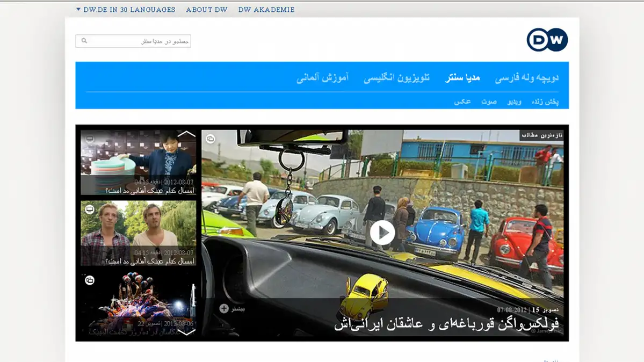Click تازه‌ترین مطالب label on featured image
This screenshot has height=362, width=644.
click(542, 135)
